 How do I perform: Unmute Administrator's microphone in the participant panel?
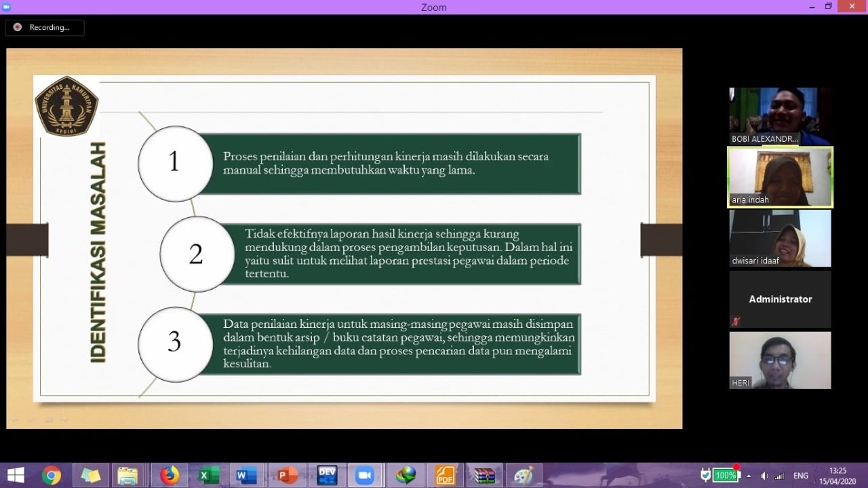click(735, 321)
